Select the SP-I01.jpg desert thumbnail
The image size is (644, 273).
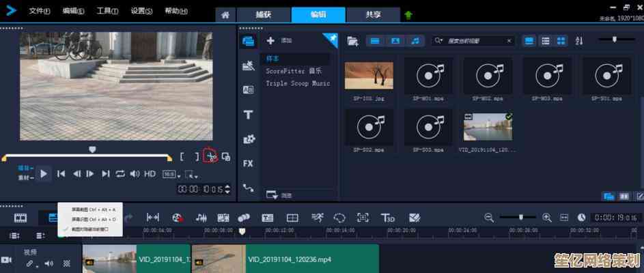pyautogui.click(x=368, y=76)
